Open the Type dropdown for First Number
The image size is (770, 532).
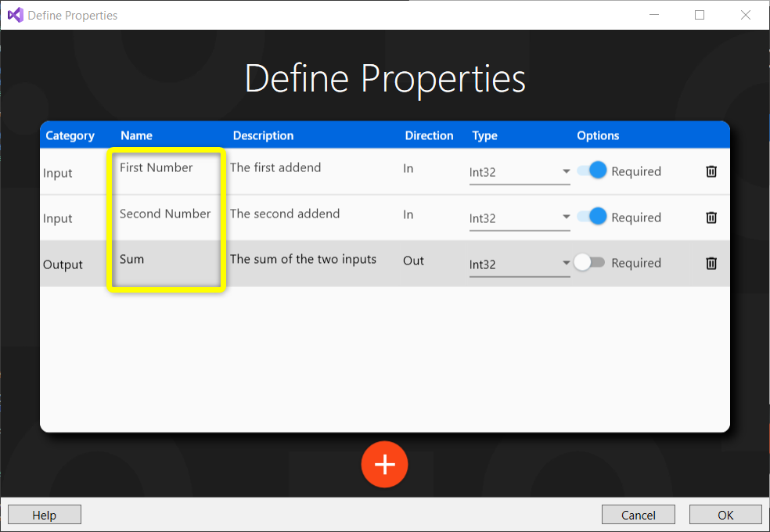click(565, 171)
